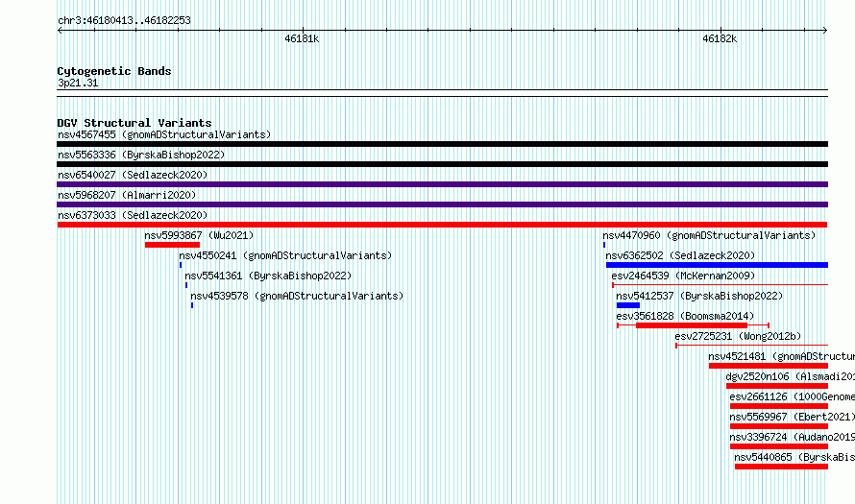Open variant nsv5993867 Wu2021 label
Image resolution: width=855 pixels, height=504 pixels.
pos(199,235)
